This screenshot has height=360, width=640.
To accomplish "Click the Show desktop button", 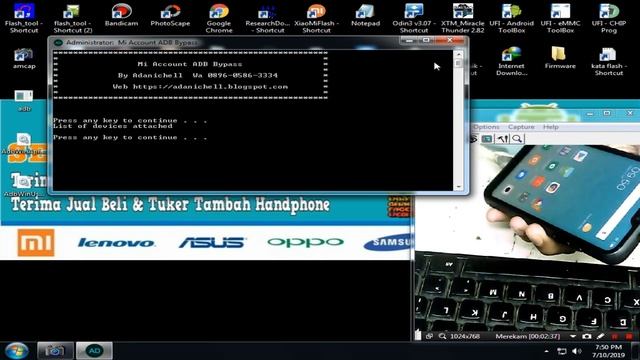I will [x=636, y=351].
